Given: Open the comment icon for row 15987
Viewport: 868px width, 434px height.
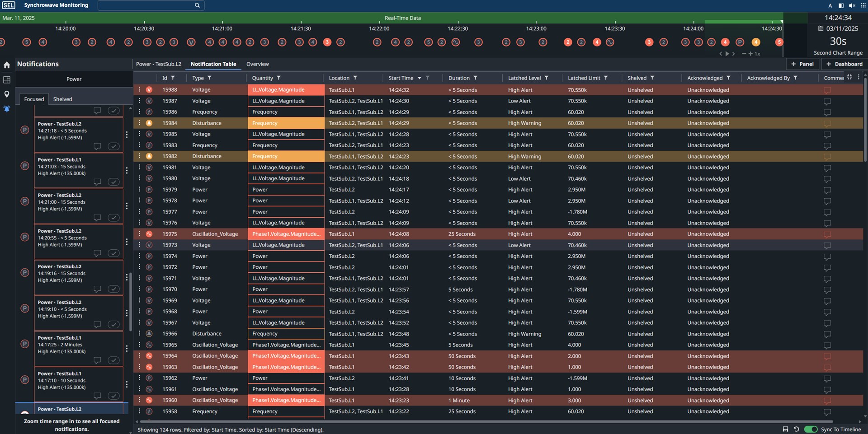Looking at the screenshot, I should 827,101.
